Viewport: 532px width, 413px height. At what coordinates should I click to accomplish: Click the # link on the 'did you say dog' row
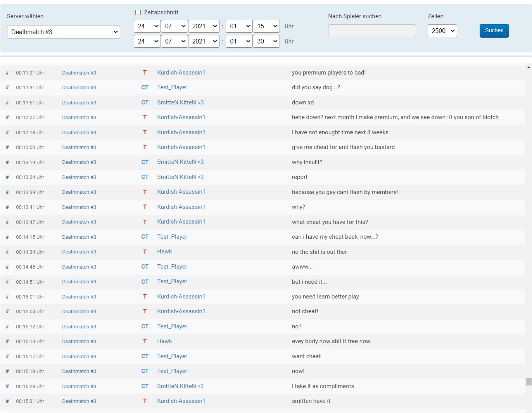click(x=7, y=87)
